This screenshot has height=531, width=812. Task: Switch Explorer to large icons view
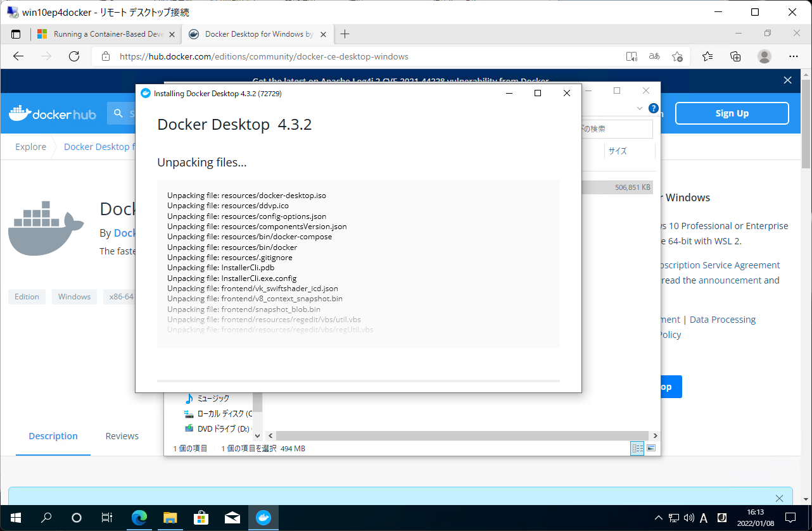pyautogui.click(x=651, y=448)
